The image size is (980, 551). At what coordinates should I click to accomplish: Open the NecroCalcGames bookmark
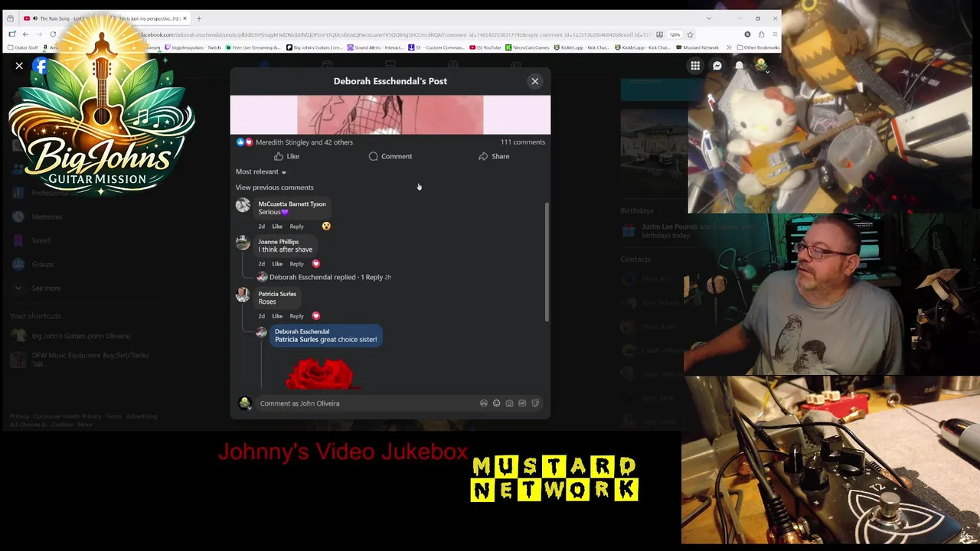click(x=529, y=47)
